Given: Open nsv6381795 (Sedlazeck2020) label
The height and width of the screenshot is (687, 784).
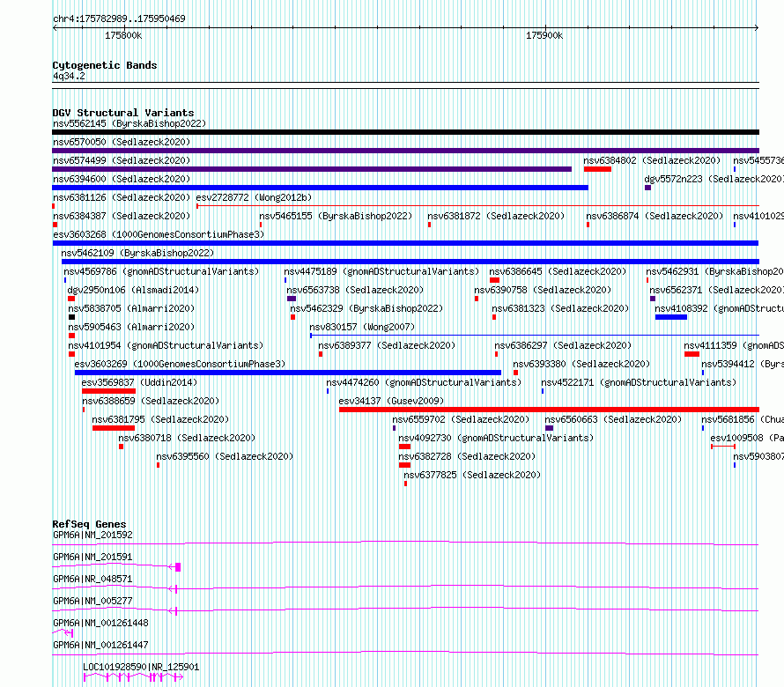Looking at the screenshot, I should tap(160, 419).
